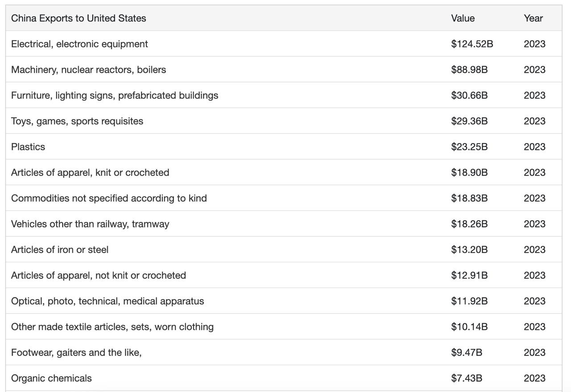Click the $124.52B value cell

[472, 44]
